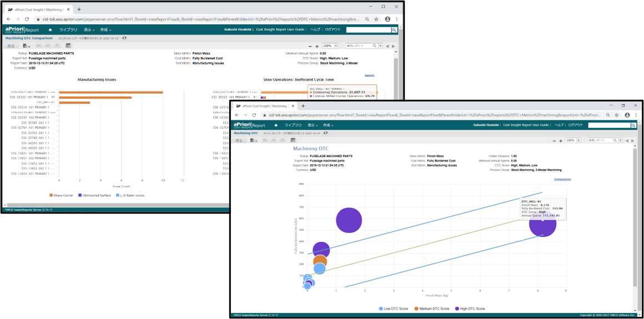
Task: Click the zoom out minus icon in front report
Action: (554, 141)
